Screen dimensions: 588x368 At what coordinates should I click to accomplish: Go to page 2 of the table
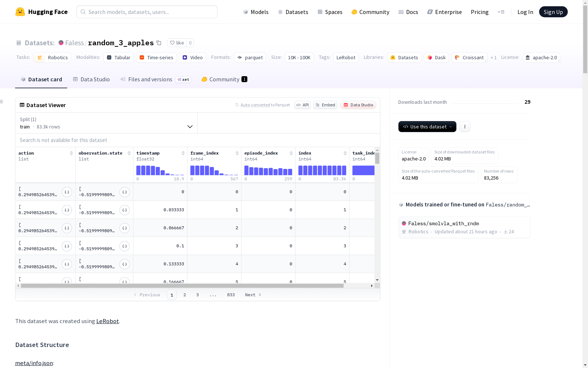184,295
